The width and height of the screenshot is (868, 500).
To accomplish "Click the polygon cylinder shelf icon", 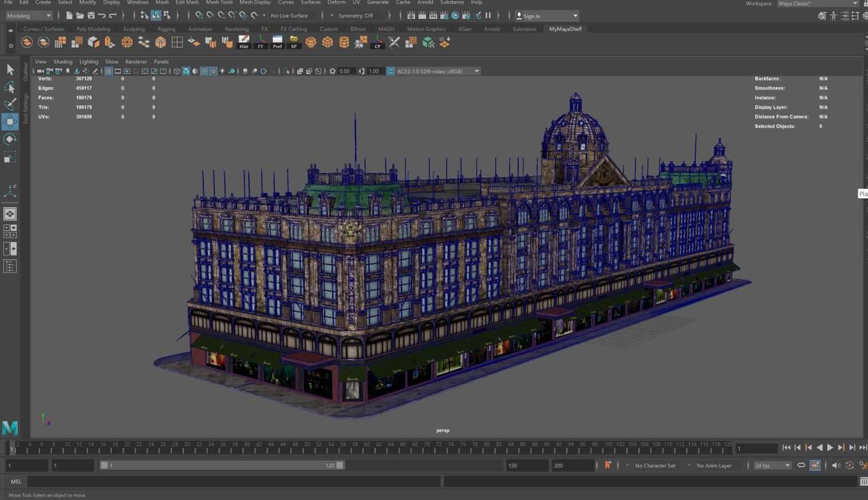I will (x=344, y=42).
